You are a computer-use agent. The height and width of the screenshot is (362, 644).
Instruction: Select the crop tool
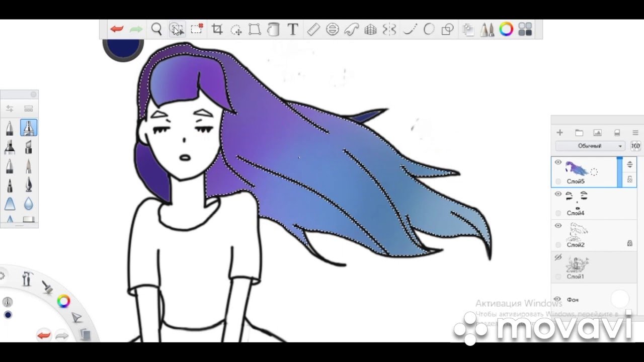tap(217, 29)
